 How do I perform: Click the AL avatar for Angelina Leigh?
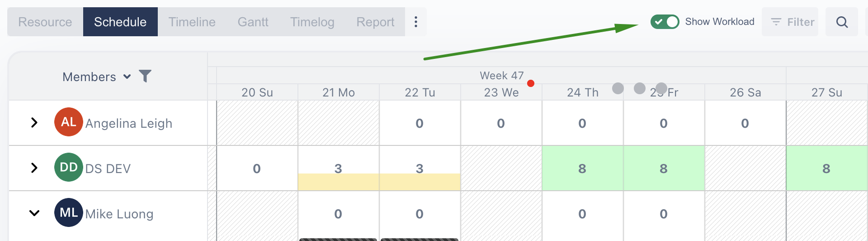tap(69, 122)
